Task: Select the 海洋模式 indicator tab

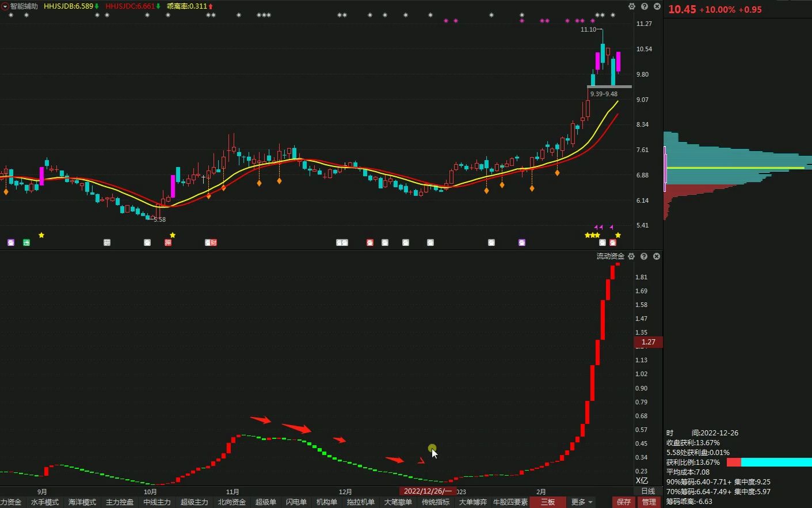Action: click(x=82, y=502)
